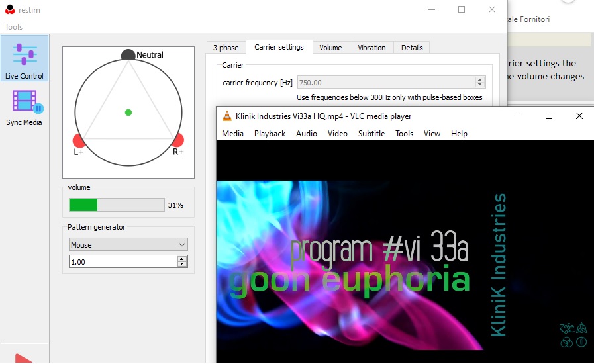Decrease pattern value with down arrow

point(182,264)
